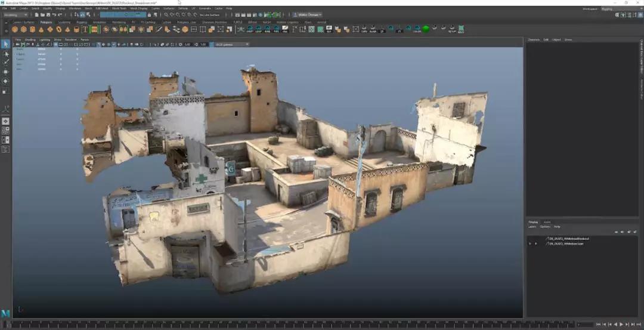Screen dimensions: 644x330
Task: Create a polygon sphere from the shelf
Action: (15, 29)
